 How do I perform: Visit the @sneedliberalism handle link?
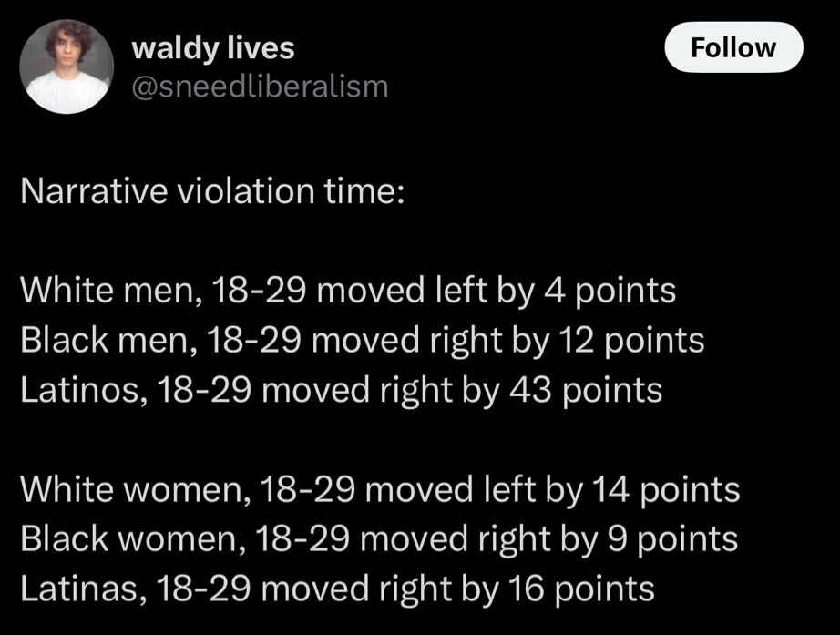coord(260,87)
